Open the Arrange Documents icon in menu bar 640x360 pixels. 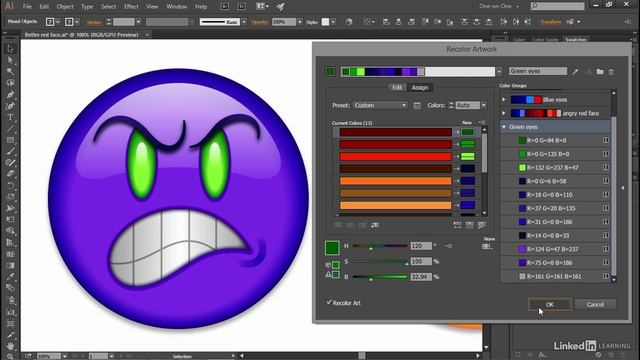(x=262, y=6)
